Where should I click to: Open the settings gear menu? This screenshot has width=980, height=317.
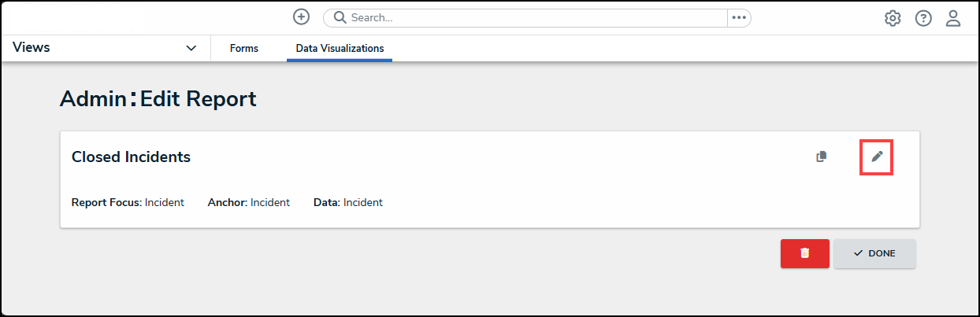pyautogui.click(x=893, y=18)
